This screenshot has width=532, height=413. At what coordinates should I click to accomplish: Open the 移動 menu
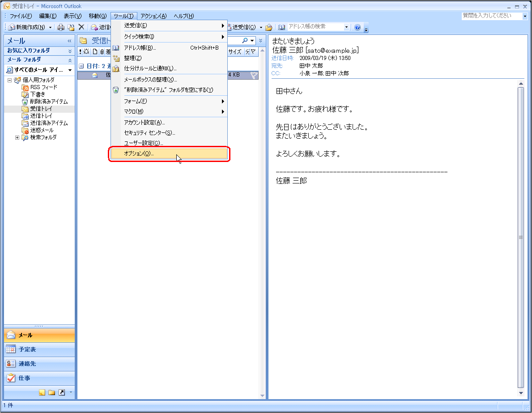click(x=98, y=16)
